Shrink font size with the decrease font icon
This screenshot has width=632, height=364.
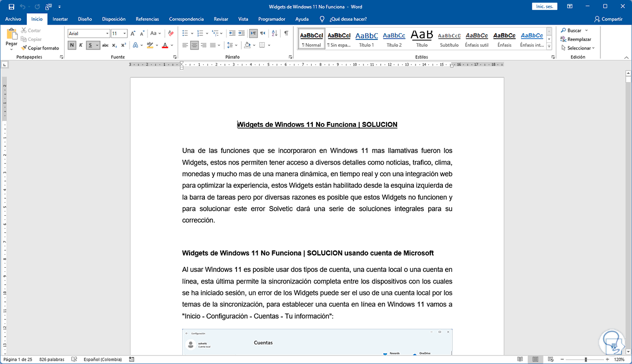(142, 34)
